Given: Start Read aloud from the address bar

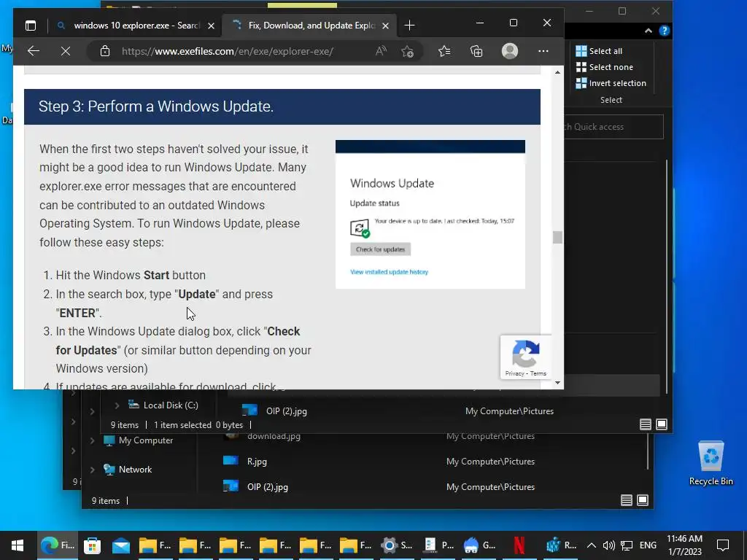Looking at the screenshot, I should (x=381, y=51).
